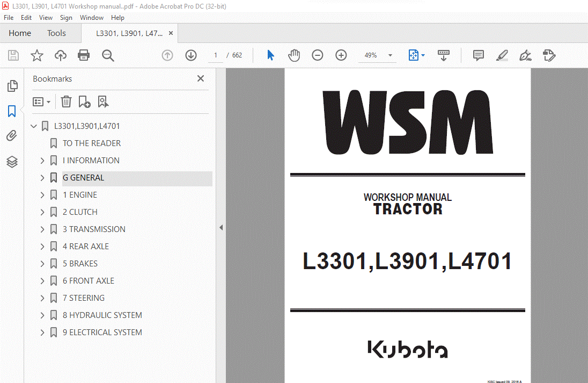
Task: Open bookmark options list dropdown
Action: (x=42, y=102)
